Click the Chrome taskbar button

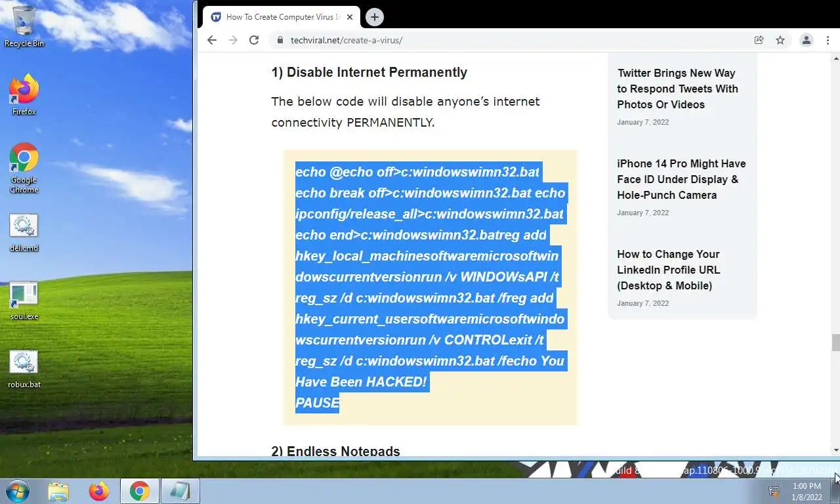tap(139, 491)
